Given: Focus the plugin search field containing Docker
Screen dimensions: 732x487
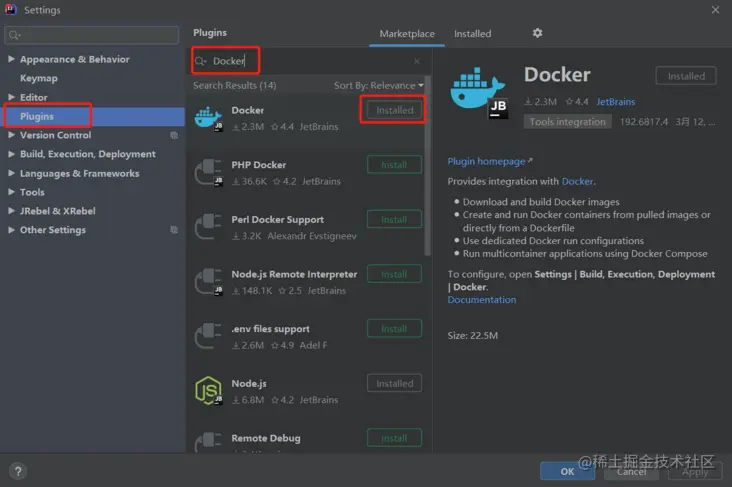Looking at the screenshot, I should click(308, 61).
